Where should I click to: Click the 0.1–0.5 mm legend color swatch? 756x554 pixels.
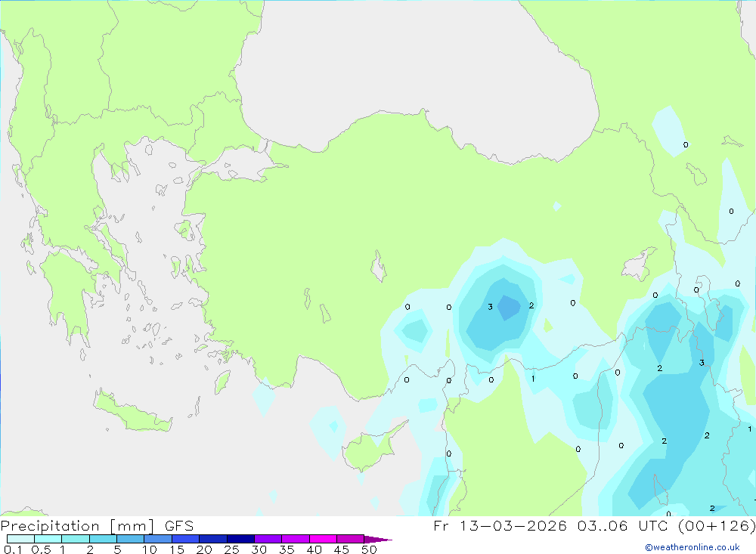(20, 539)
